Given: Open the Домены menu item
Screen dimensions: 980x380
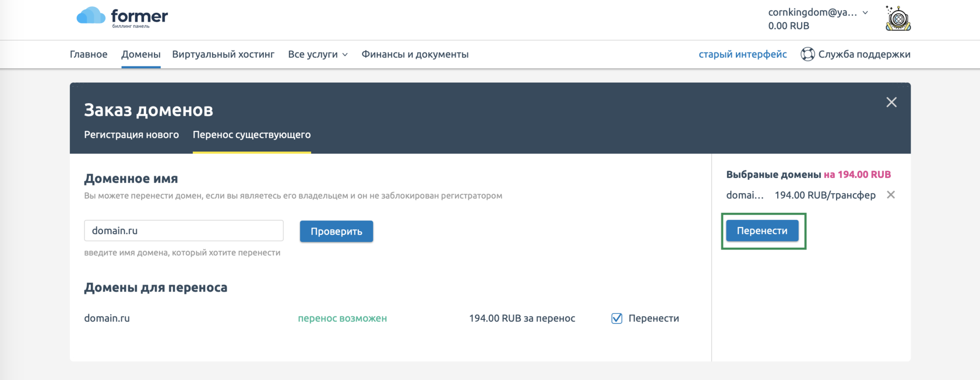Looking at the screenshot, I should pos(141,54).
